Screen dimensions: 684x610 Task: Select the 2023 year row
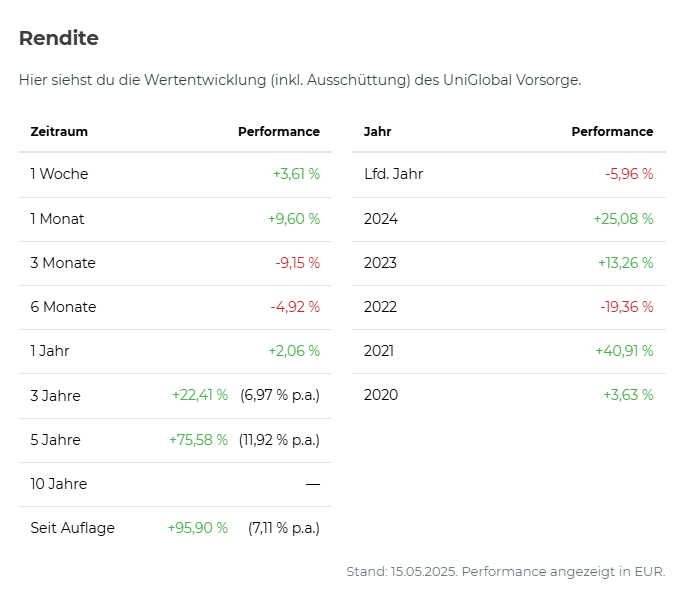[x=380, y=263]
